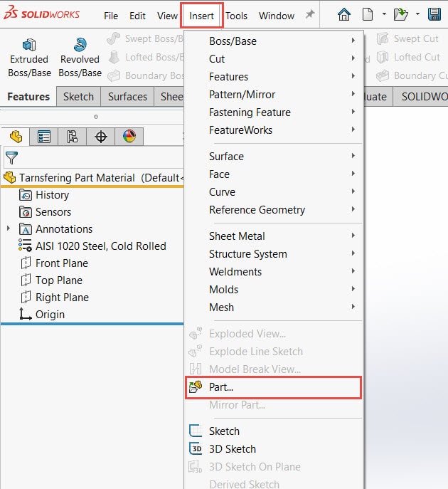Switch to the SOLIDWORKS add-ins tab

[x=420, y=97]
